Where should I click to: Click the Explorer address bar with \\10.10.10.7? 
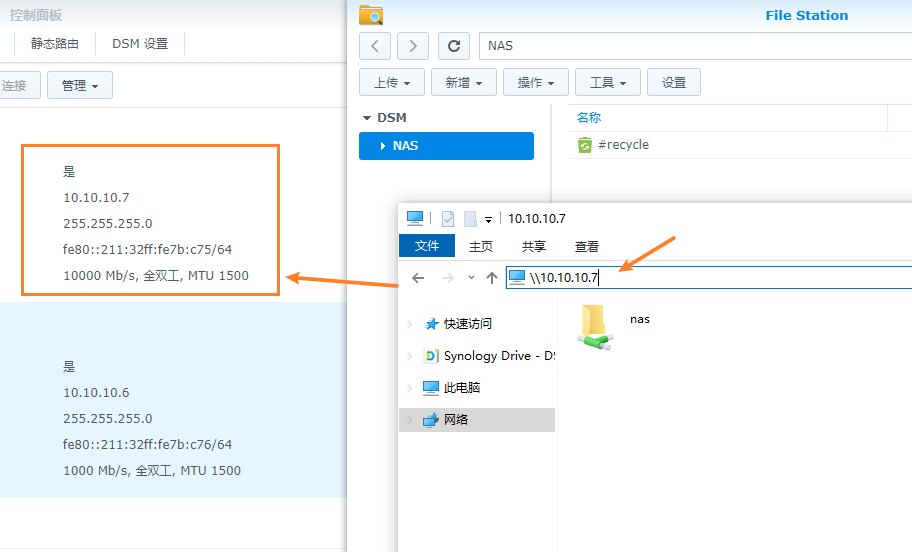click(708, 277)
